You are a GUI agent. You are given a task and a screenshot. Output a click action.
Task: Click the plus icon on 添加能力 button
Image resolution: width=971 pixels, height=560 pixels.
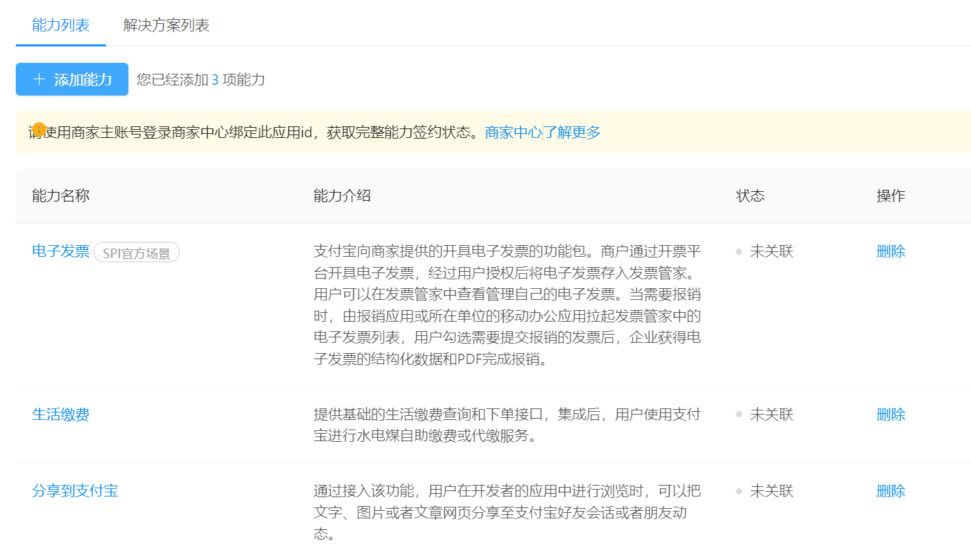(x=40, y=79)
